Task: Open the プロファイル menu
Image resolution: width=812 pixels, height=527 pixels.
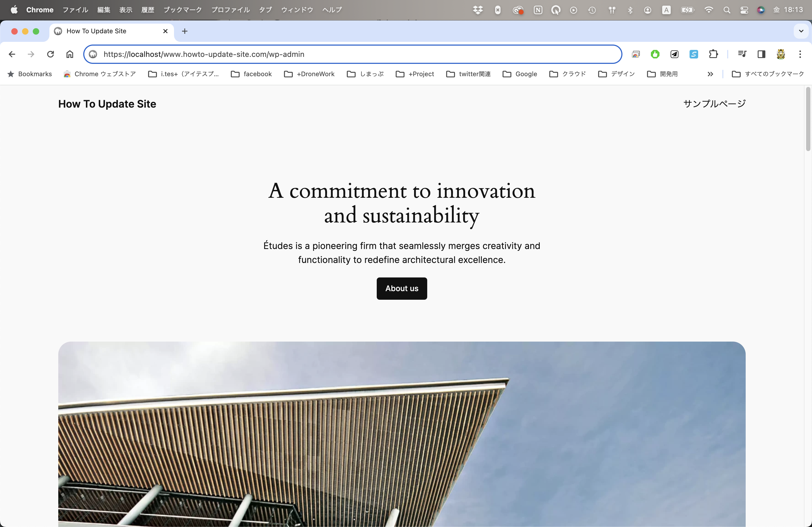Action: click(x=230, y=10)
